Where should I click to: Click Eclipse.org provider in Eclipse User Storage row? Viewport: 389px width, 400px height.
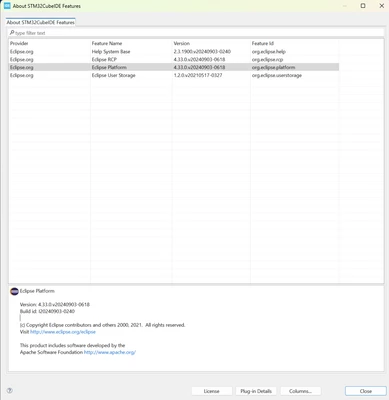coord(21,75)
